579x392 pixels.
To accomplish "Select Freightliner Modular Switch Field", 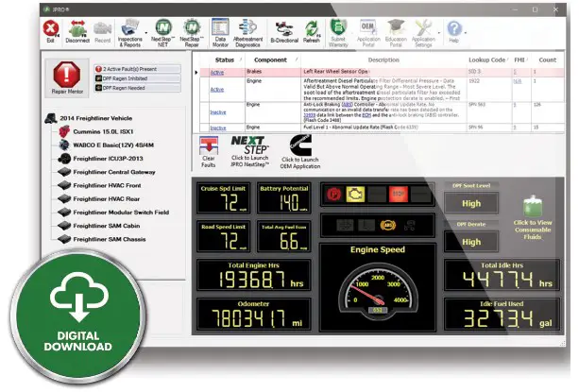I will [x=121, y=213].
